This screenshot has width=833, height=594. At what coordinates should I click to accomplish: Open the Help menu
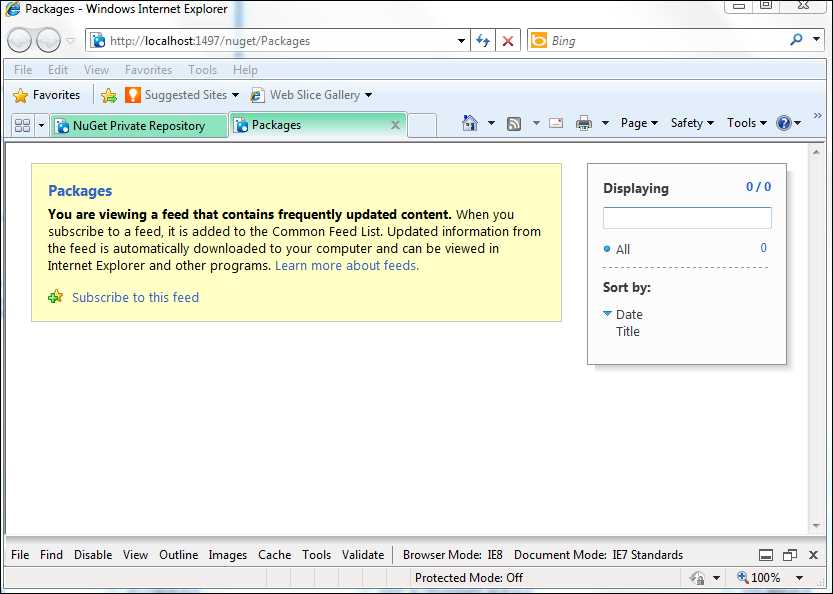coord(245,70)
